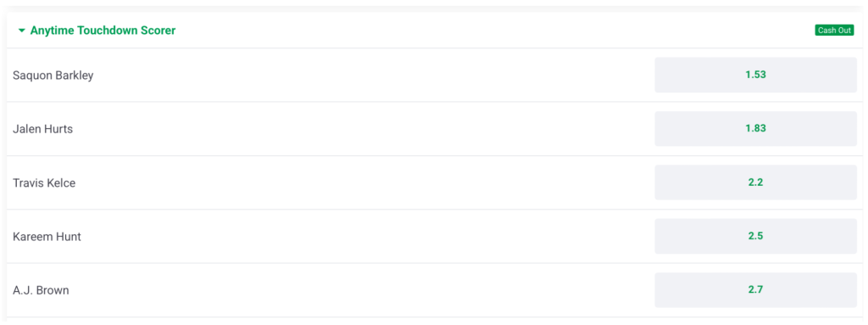Click the Jalen Hurts player name

tap(42, 129)
